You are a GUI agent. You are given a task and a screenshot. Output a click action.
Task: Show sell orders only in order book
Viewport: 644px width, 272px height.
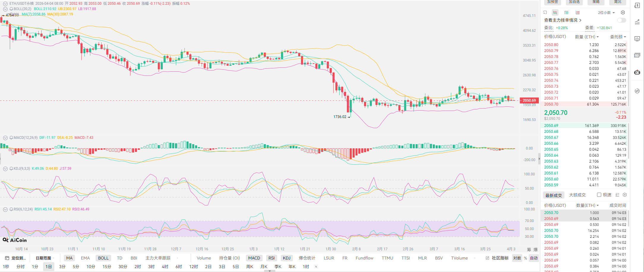click(577, 12)
